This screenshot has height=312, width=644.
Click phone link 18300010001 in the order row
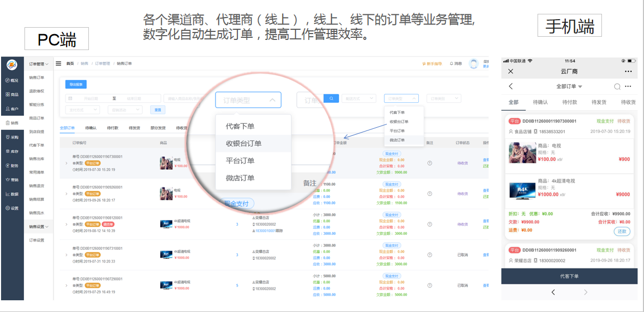pyautogui.click(x=267, y=231)
